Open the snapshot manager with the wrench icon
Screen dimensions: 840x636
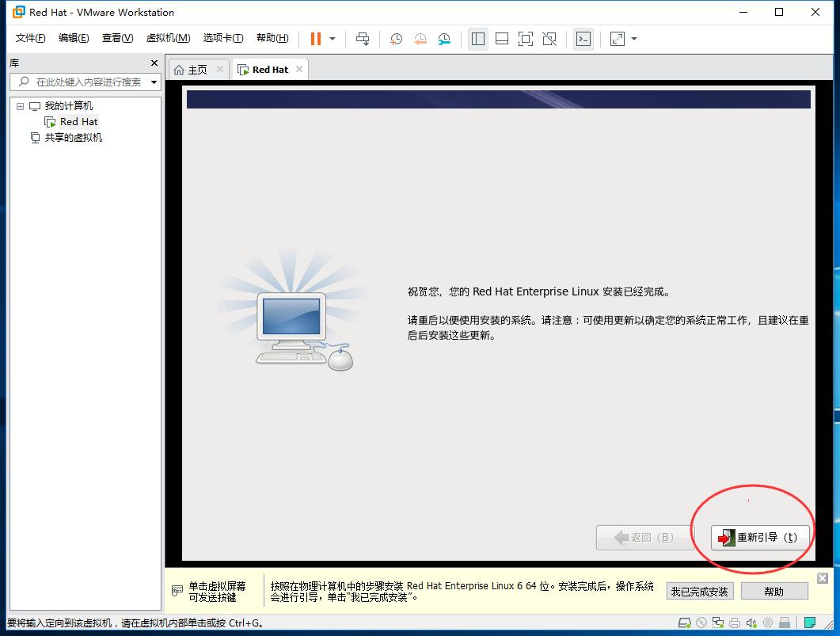point(444,39)
